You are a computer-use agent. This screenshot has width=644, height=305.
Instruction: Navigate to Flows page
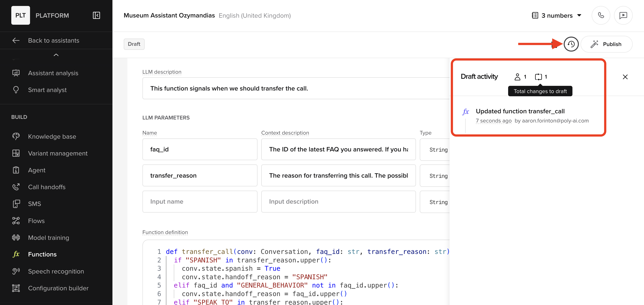pos(36,220)
